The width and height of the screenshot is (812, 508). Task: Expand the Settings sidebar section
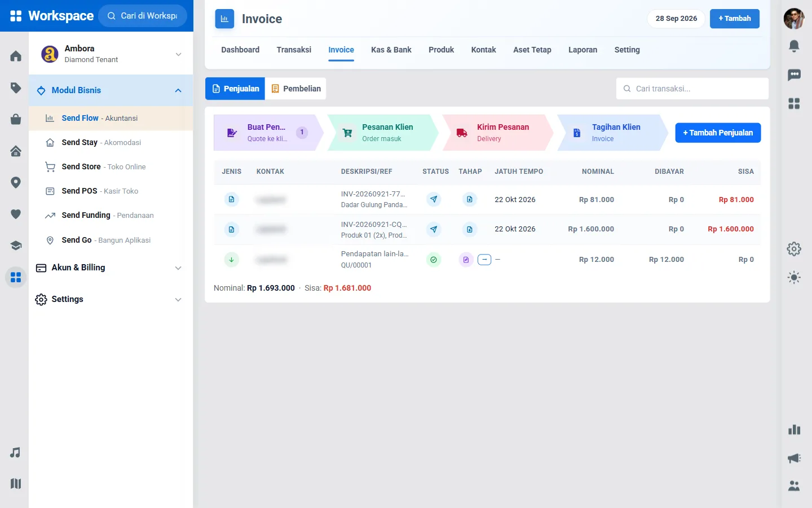(111, 299)
